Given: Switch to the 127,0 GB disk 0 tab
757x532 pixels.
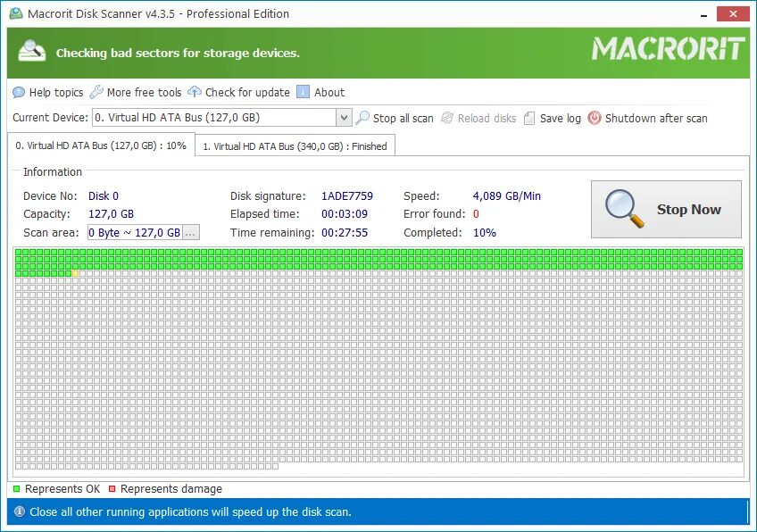Looking at the screenshot, I should (x=101, y=145).
